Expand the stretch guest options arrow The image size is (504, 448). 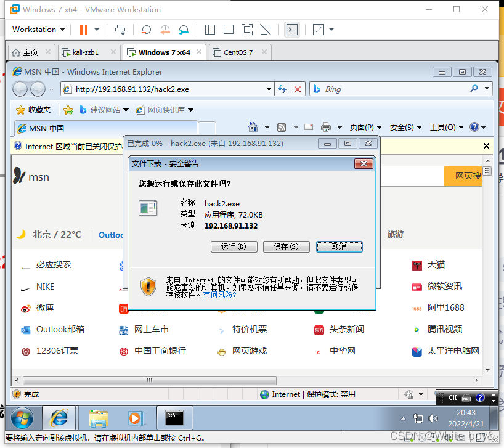331,30
